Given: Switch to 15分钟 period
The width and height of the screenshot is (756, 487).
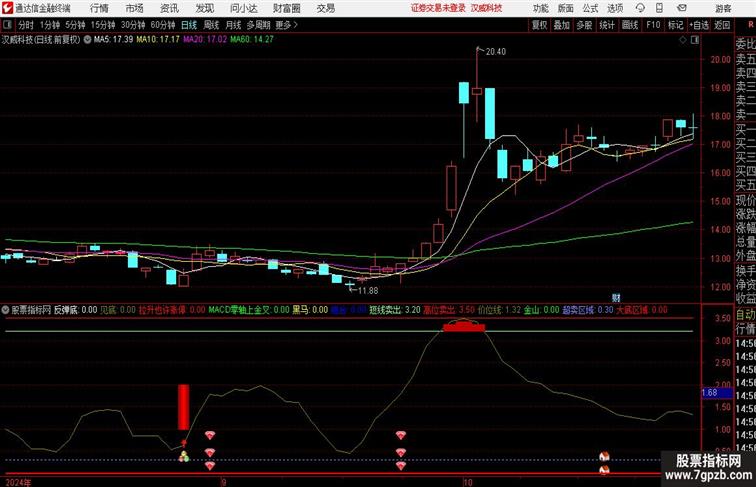Looking at the screenshot, I should (x=103, y=25).
